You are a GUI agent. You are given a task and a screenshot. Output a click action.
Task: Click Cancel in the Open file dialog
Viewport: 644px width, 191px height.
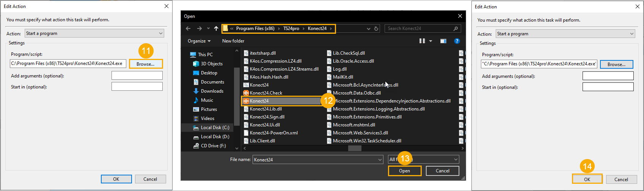[443, 171]
